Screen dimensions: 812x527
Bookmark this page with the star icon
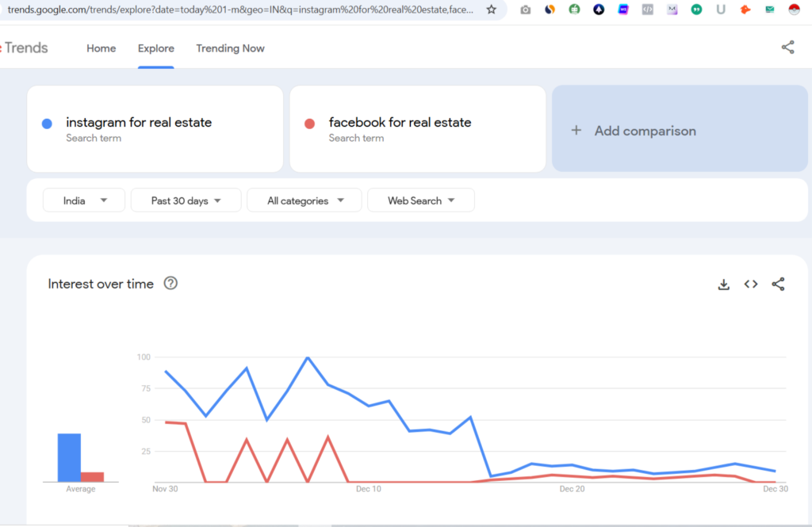click(x=492, y=10)
